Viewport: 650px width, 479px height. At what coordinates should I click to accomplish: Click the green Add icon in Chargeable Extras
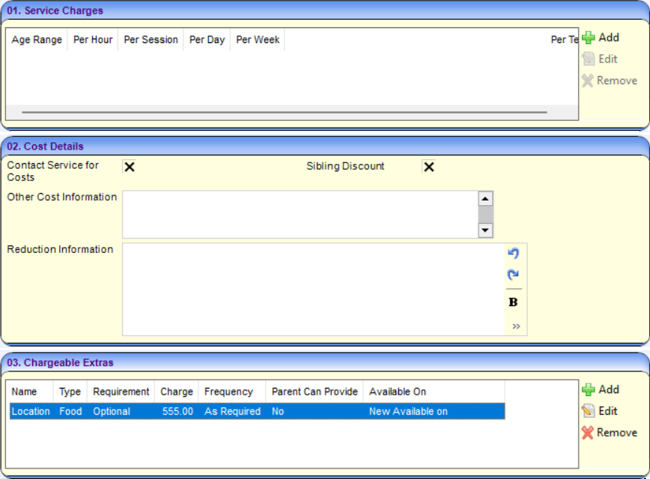click(588, 390)
